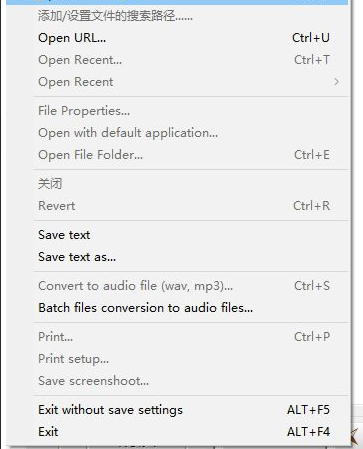
Task: Select 添加/设置文件的搜索路径 menu entry
Action: point(177,16)
